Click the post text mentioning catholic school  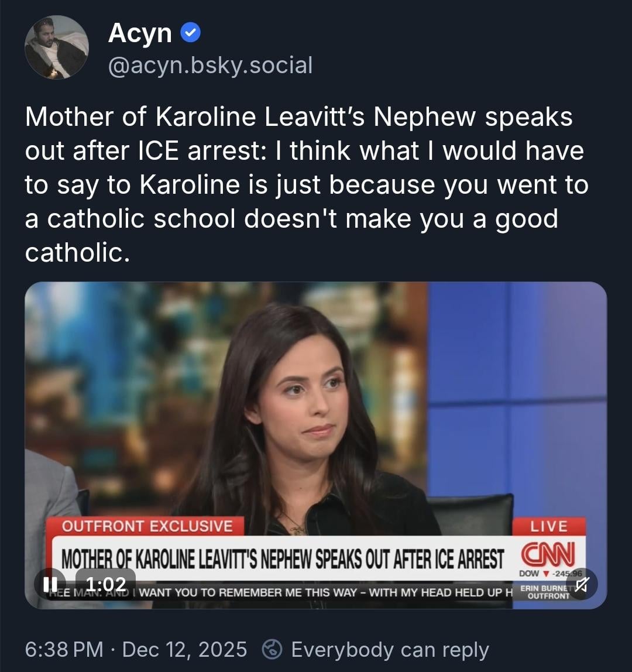[x=307, y=184]
